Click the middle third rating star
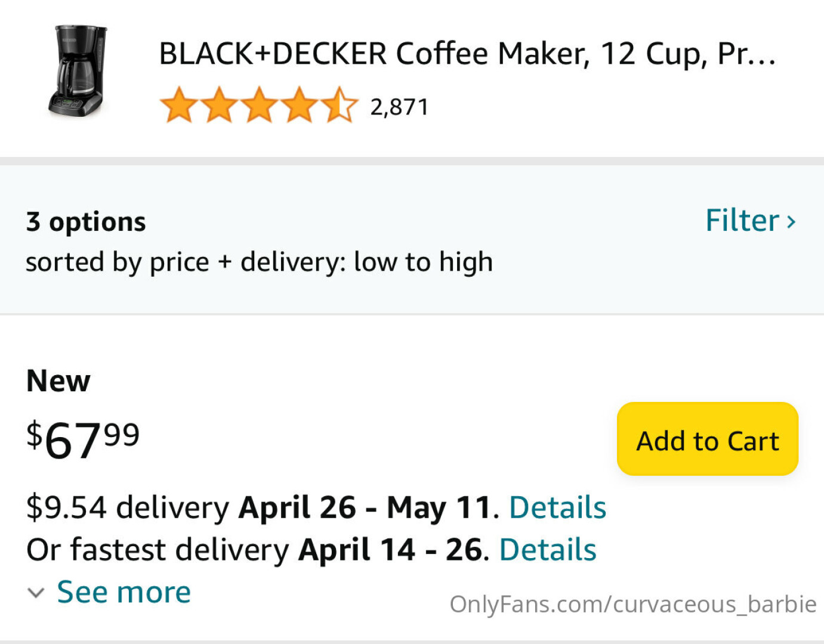The height and width of the screenshot is (644, 824). pyautogui.click(x=260, y=106)
